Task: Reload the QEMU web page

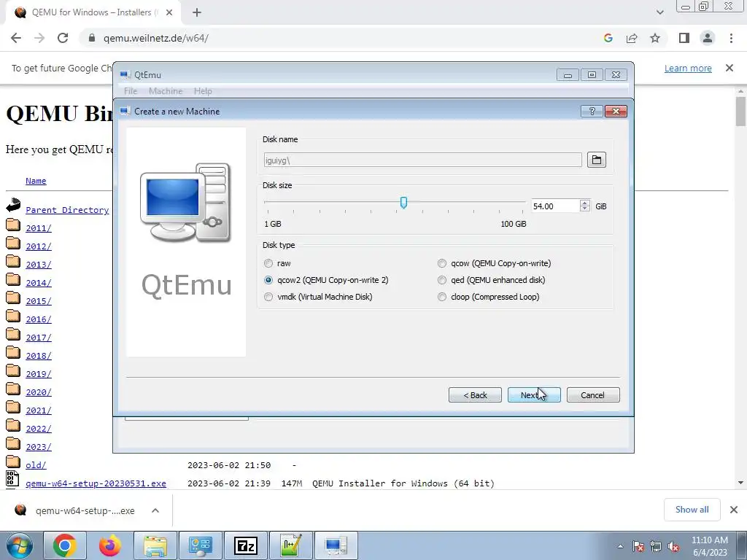Action: (x=63, y=38)
